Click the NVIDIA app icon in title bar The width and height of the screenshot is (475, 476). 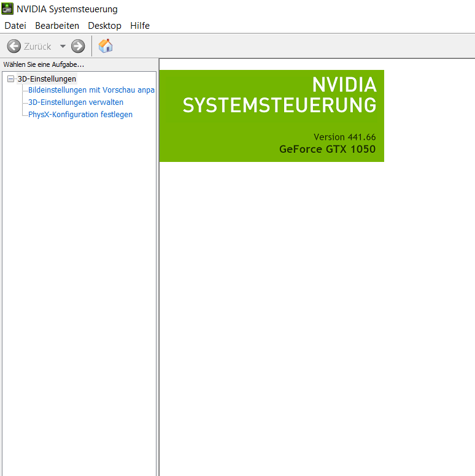(x=7, y=9)
